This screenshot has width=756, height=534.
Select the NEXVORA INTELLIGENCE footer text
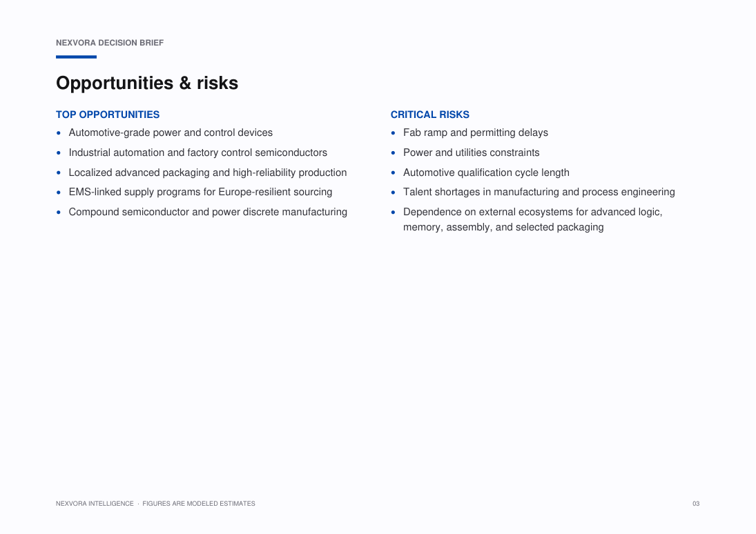[x=95, y=504]
